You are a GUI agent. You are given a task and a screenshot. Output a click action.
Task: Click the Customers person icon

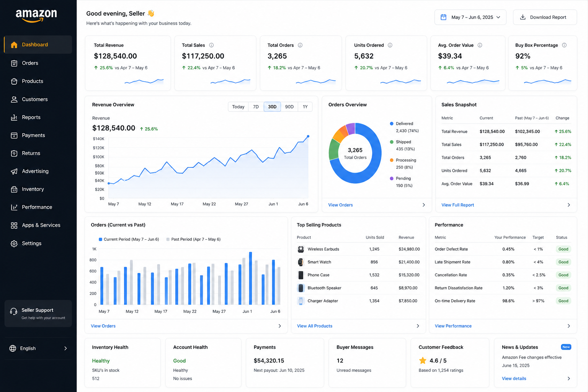pyautogui.click(x=14, y=99)
